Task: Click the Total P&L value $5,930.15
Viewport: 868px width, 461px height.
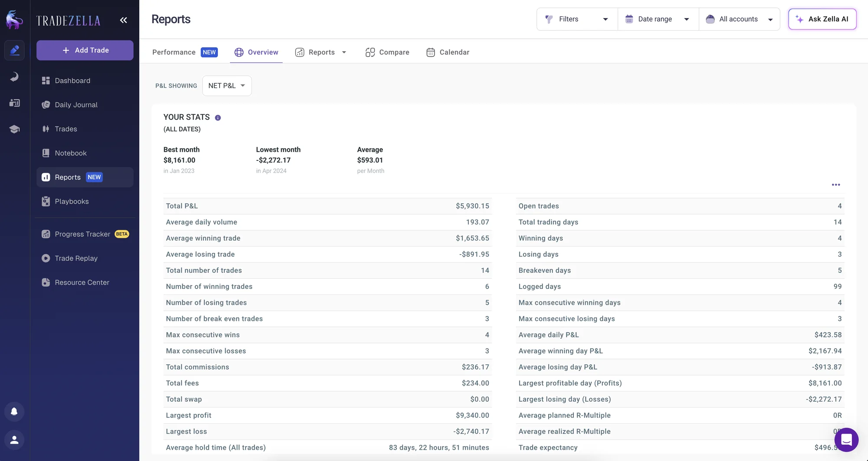Action: 472,206
